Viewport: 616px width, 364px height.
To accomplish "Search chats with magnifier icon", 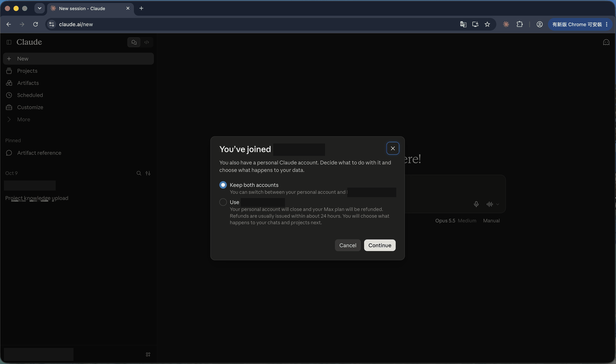I will coord(139,173).
